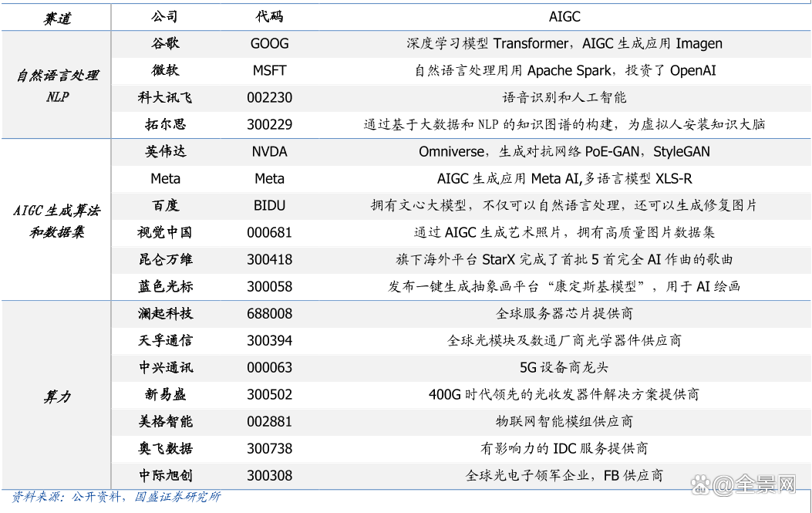Click description mentioning Transformer and Imagen
Image resolution: width=812 pixels, height=513 pixels.
tap(564, 43)
